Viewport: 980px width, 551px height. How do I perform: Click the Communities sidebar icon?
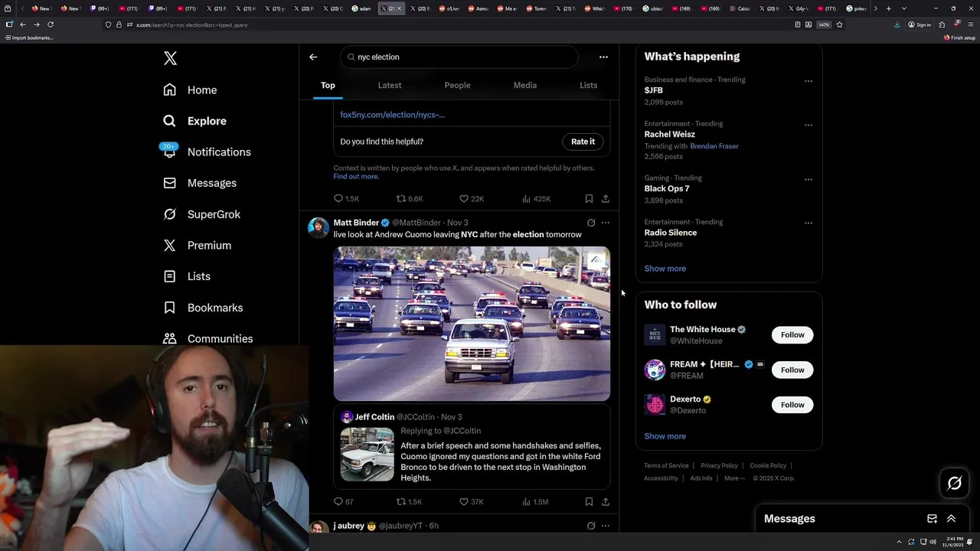[170, 338]
